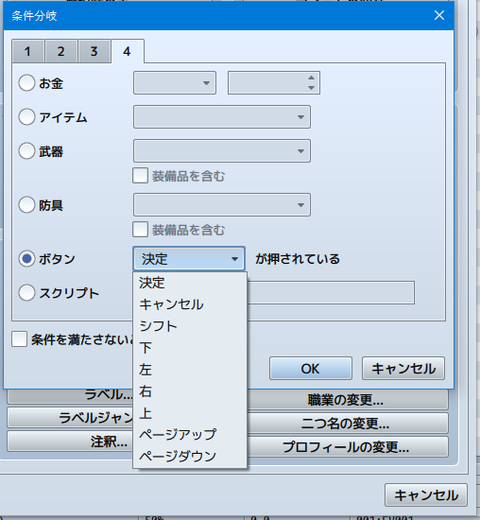480x520 pixels.
Task: Select the 防具 radio button
Action: (x=27, y=205)
